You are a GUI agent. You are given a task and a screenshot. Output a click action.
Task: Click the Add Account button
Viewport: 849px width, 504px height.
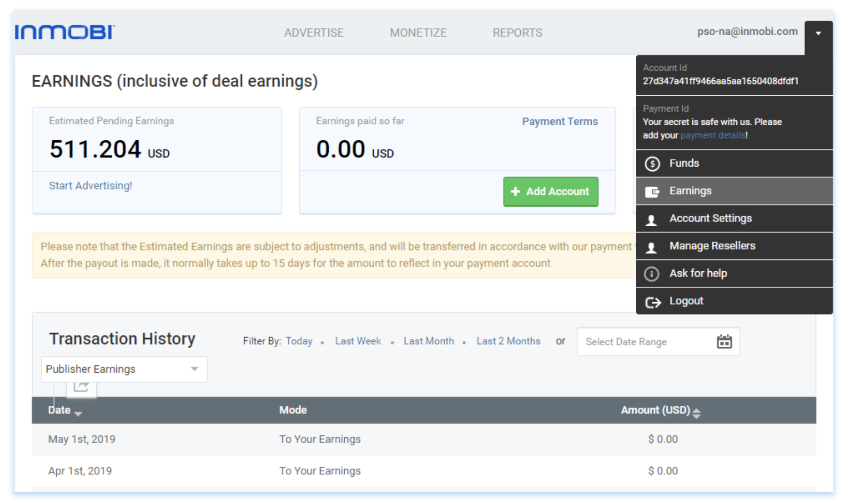point(551,191)
